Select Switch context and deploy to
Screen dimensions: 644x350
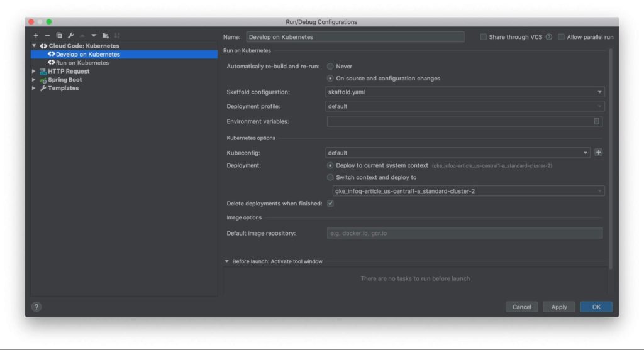[330, 178]
